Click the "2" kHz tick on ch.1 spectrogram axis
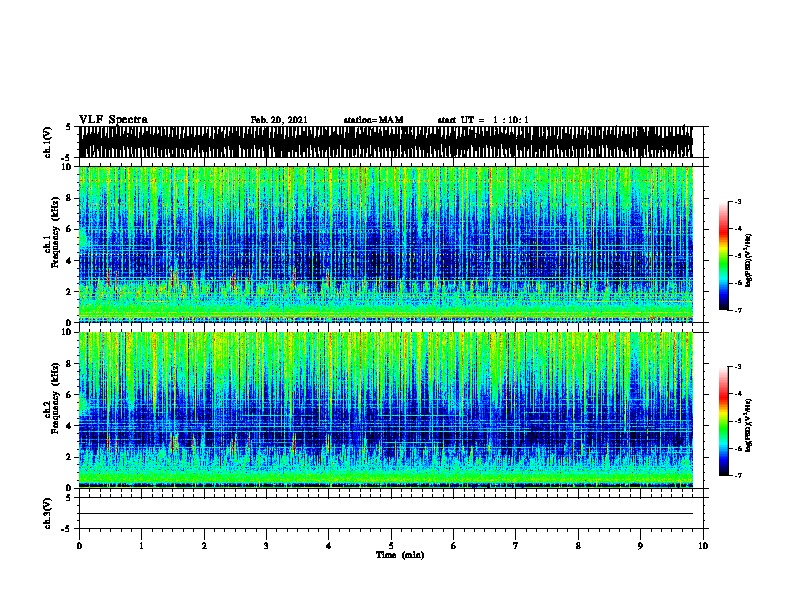The width and height of the screenshot is (792, 612). pyautogui.click(x=70, y=291)
